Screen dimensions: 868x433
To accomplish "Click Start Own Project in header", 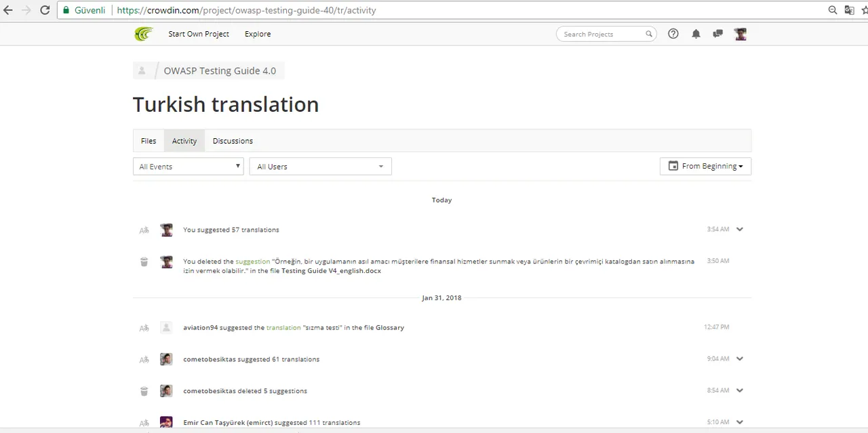I will click(199, 34).
